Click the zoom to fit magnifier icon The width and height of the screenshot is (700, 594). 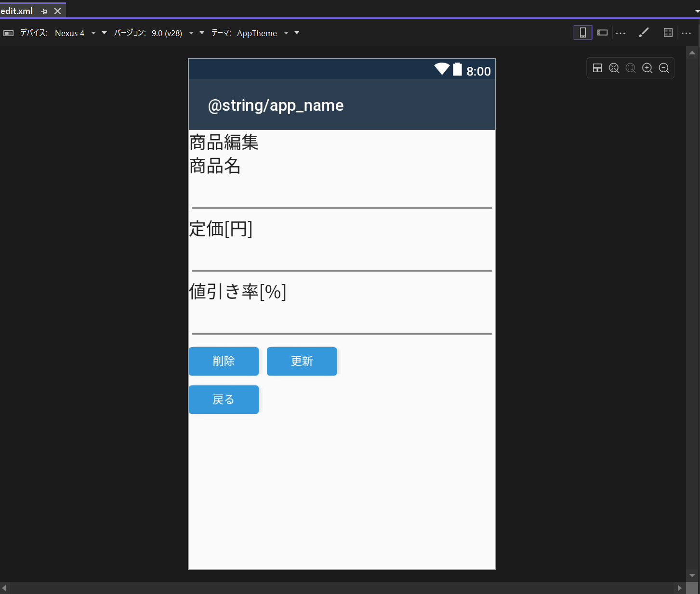(x=614, y=68)
